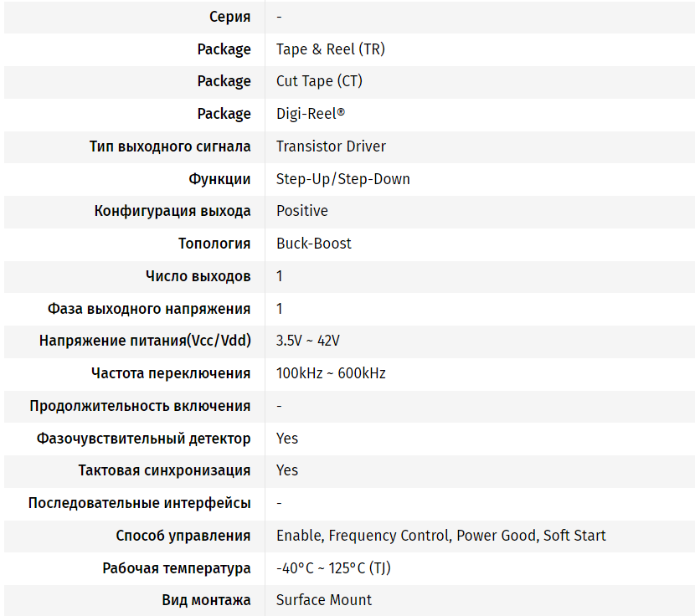Click the "Tape & Reel (TR)" package value

330,49
